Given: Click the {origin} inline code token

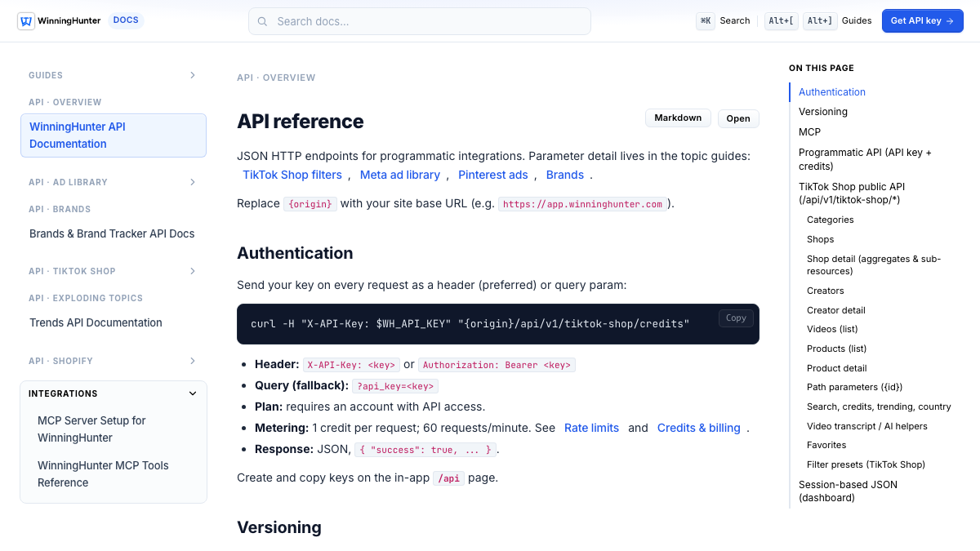Looking at the screenshot, I should [310, 204].
